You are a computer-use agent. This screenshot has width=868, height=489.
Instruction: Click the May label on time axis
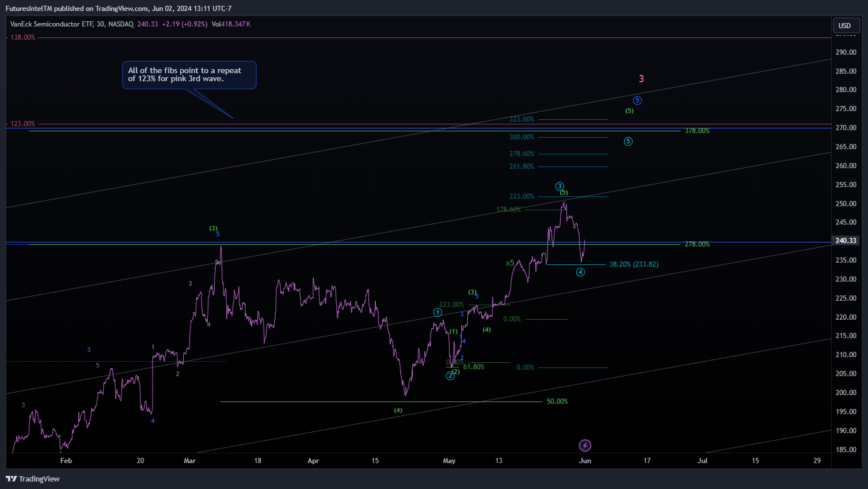(x=449, y=461)
